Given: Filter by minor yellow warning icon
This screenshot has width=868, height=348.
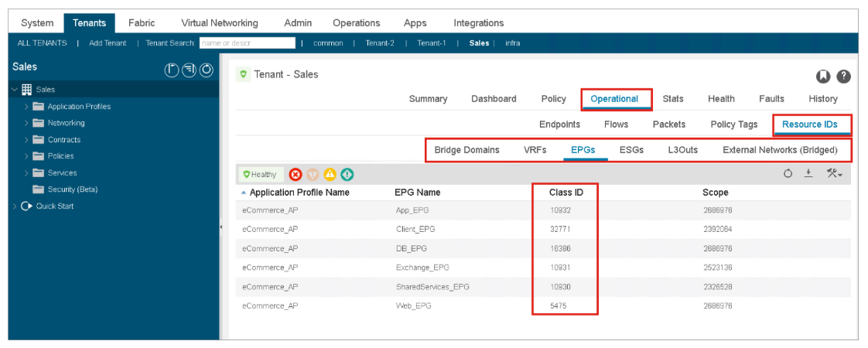Looking at the screenshot, I should tap(330, 175).
